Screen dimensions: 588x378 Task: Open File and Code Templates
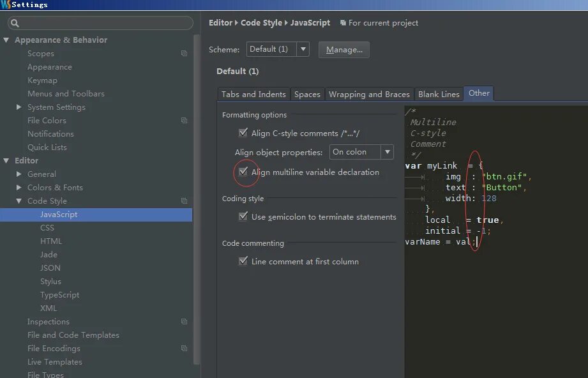(73, 335)
